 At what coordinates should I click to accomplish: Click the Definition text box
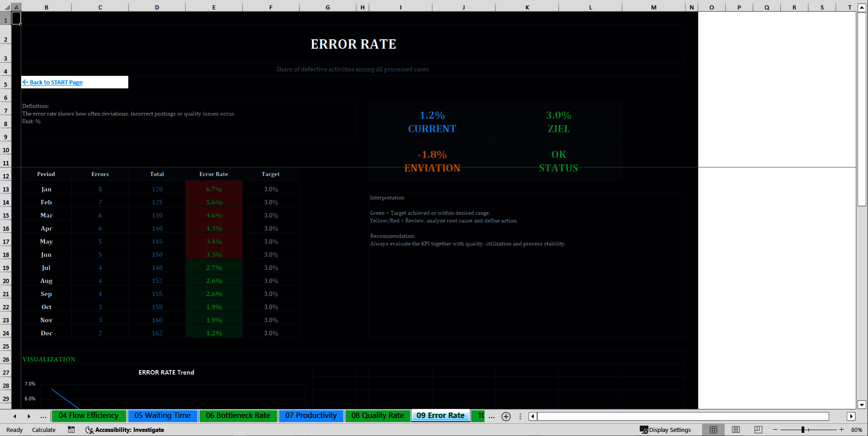click(189, 122)
